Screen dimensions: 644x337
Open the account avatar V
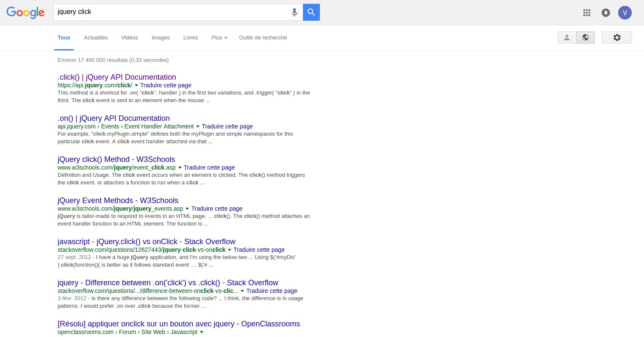[625, 13]
